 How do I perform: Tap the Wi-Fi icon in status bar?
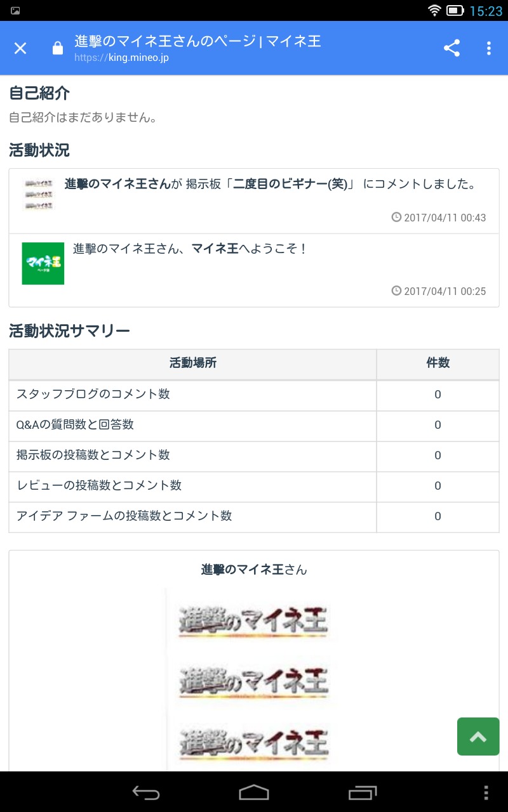tap(434, 11)
